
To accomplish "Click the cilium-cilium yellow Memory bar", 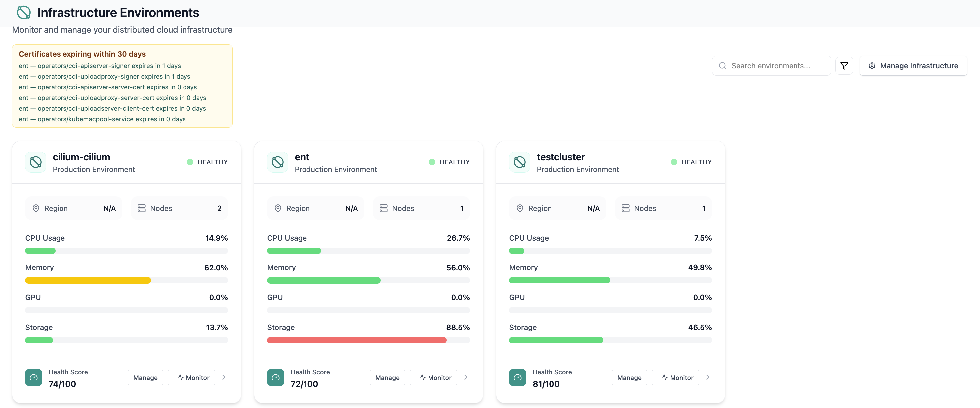I will pyautogui.click(x=88, y=281).
